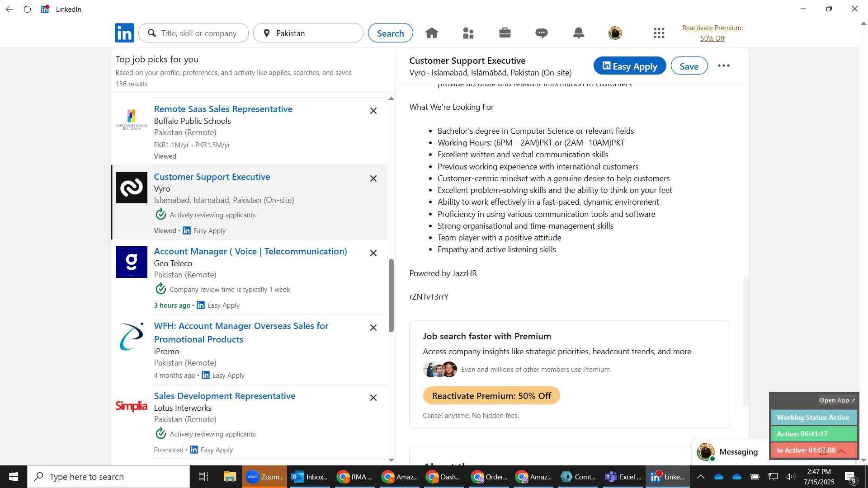Click Simplia logo thumbnail
The image size is (868, 488).
132,406
